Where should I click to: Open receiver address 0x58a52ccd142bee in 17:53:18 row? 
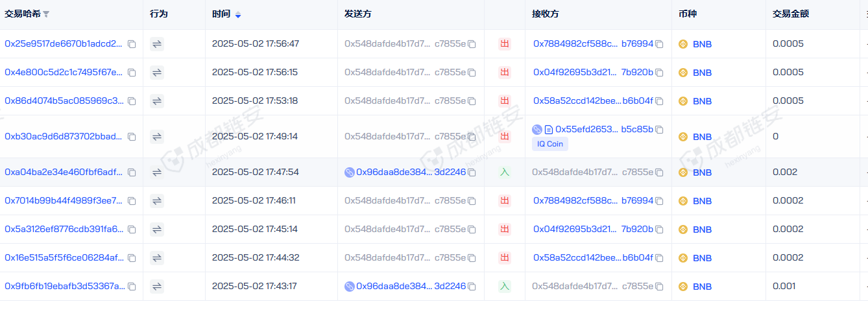coord(594,101)
